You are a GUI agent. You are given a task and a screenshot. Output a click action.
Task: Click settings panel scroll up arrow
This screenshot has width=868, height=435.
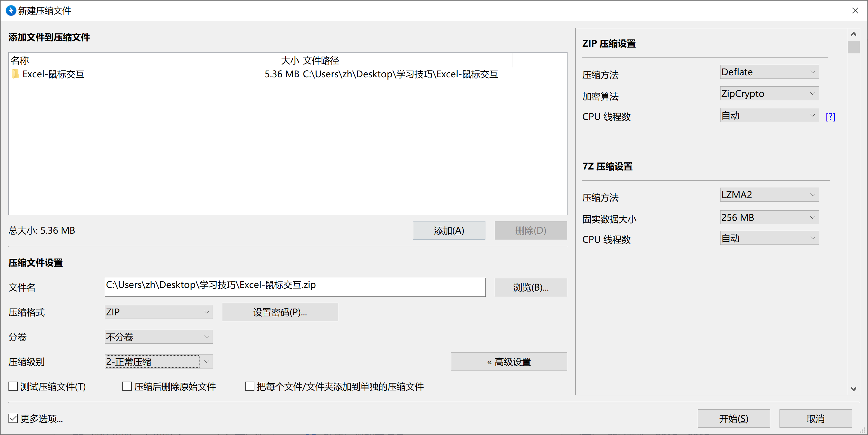coord(853,34)
